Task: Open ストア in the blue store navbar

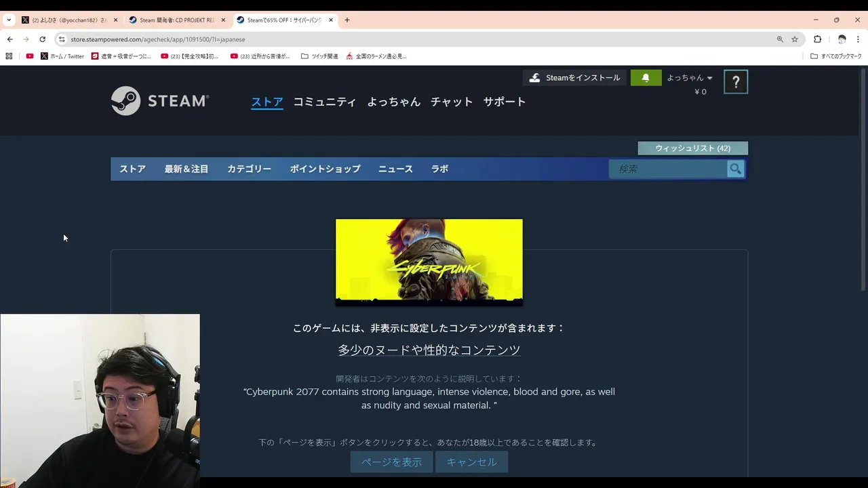Action: coord(133,169)
